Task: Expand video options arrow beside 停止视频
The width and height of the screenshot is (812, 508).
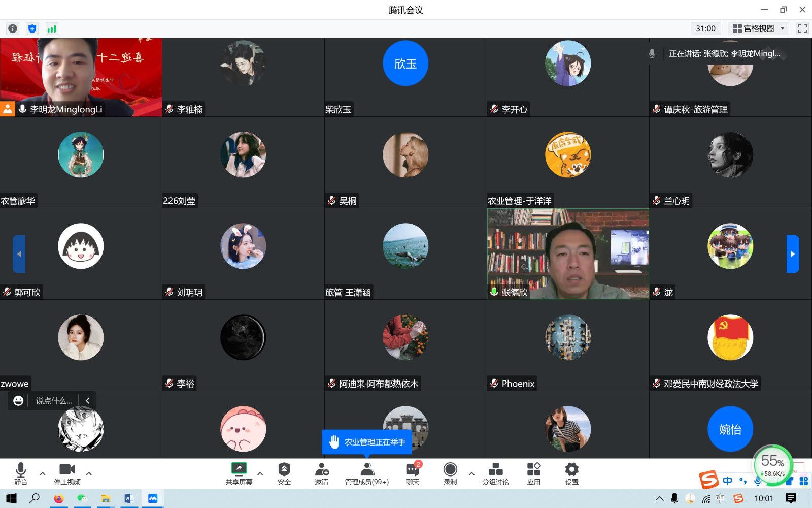Action: (89, 473)
